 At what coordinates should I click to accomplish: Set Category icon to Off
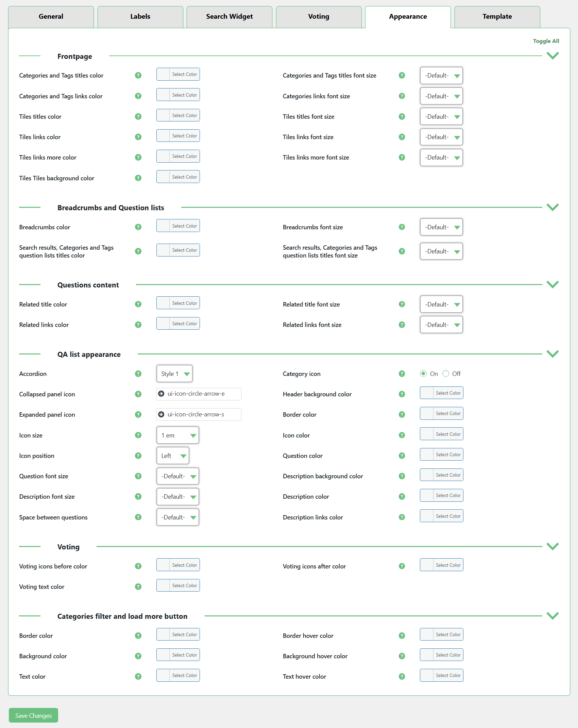click(x=446, y=374)
